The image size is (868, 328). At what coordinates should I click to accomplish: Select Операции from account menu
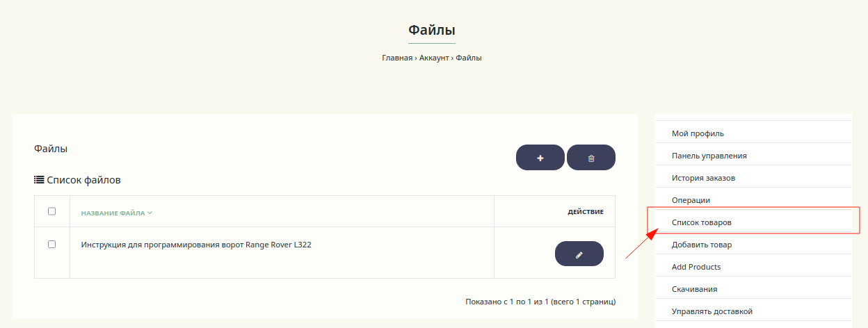click(691, 200)
